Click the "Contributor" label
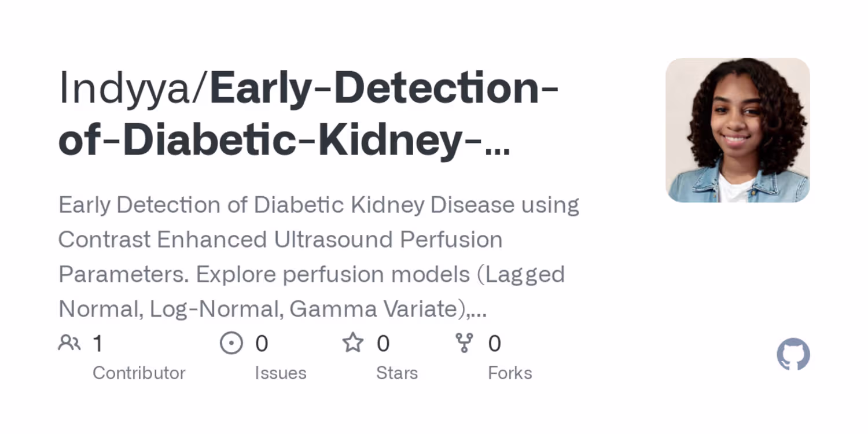The image size is (868, 434). (139, 373)
